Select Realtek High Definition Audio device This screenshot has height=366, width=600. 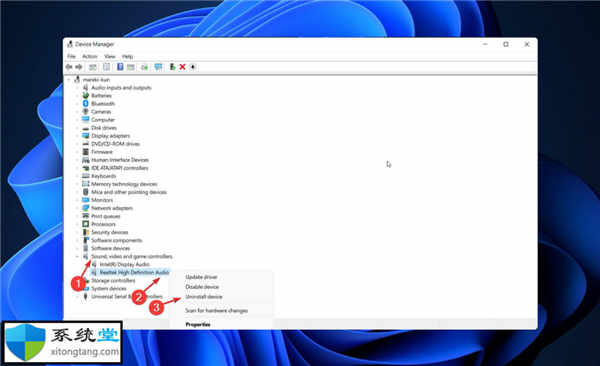(x=134, y=272)
